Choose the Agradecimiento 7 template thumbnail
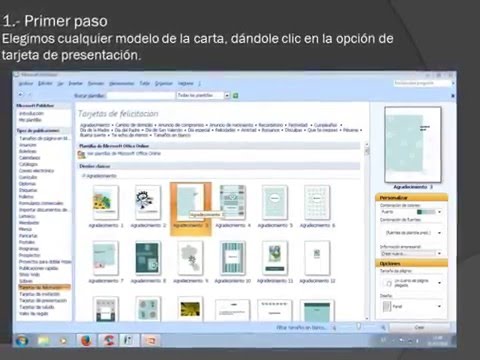480x360 pixels. tap(106, 258)
